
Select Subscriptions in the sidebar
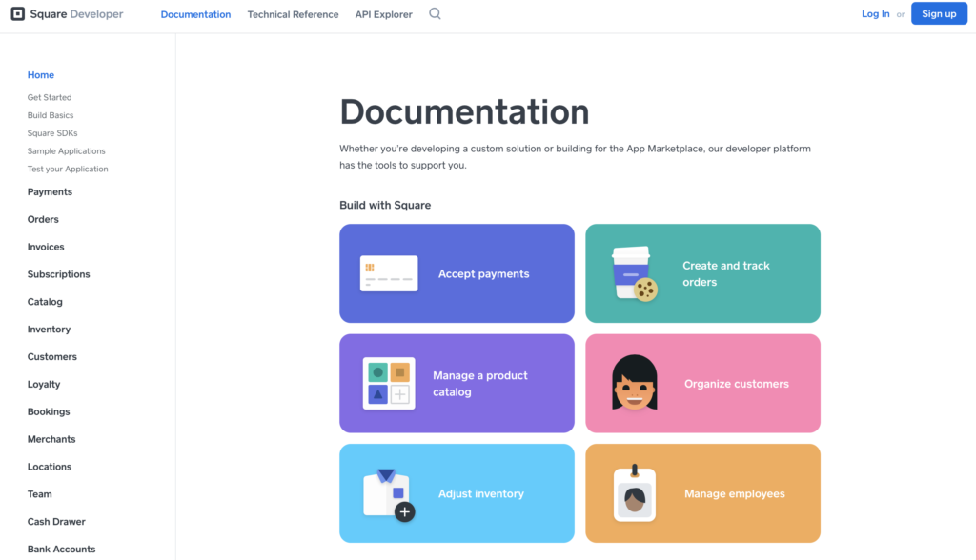[x=58, y=273]
